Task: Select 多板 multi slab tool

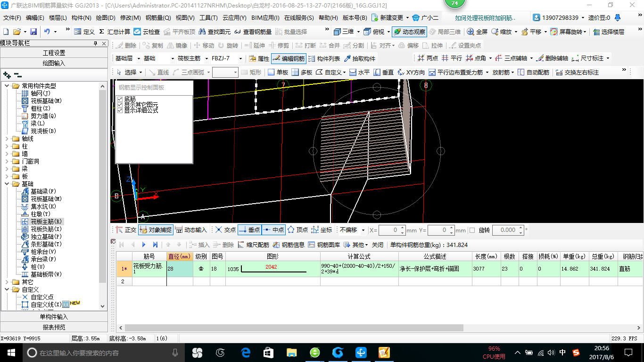Action: click(x=302, y=72)
